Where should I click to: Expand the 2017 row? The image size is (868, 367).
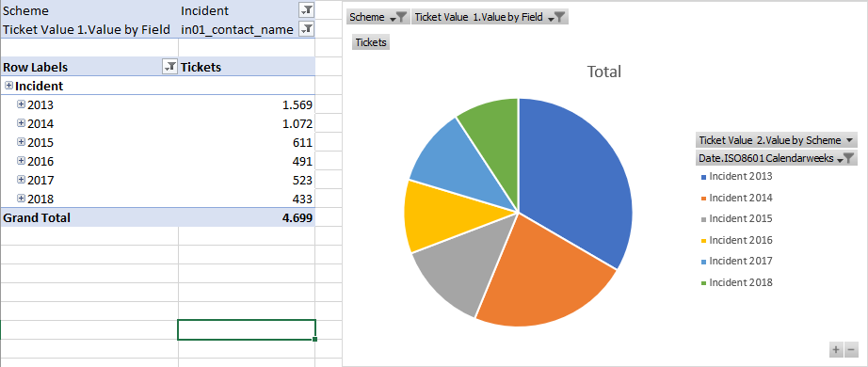tap(21, 180)
